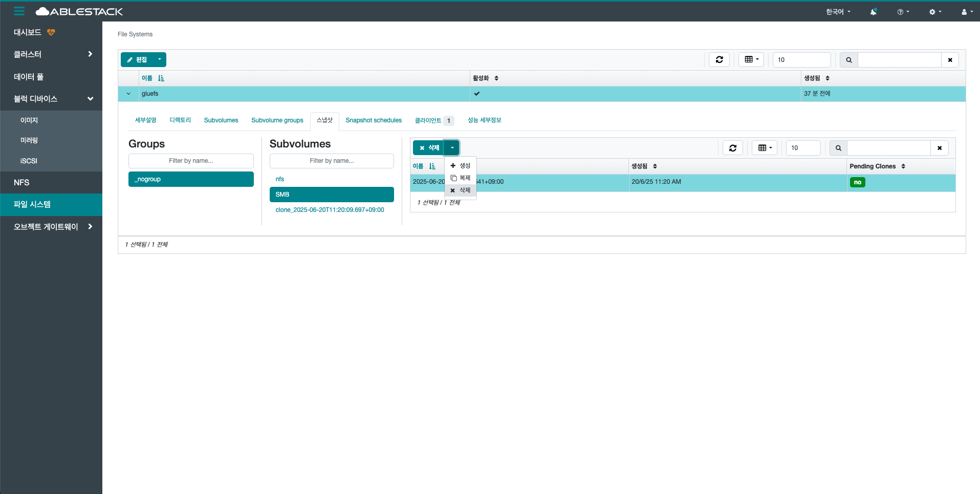The image size is (980, 494).
Task: Sort snapshots by Pending Clones
Action: pyautogui.click(x=903, y=166)
